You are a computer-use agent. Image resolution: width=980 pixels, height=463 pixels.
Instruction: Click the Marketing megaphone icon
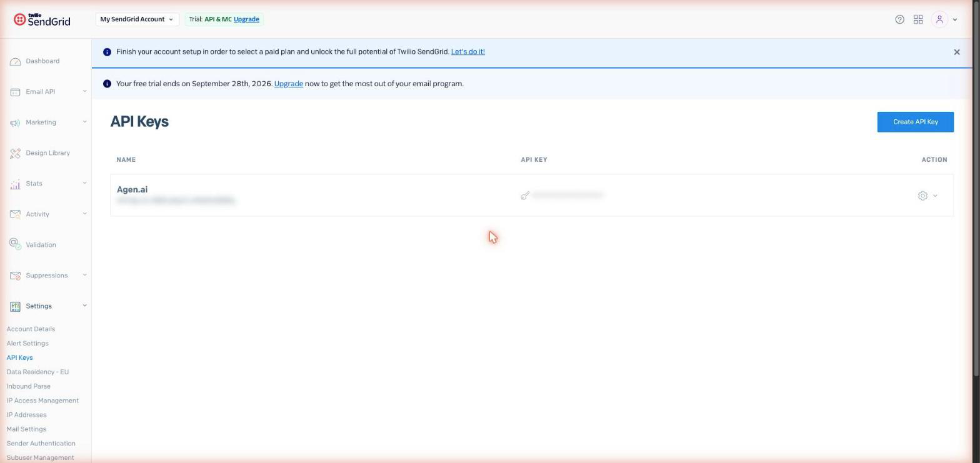pyautogui.click(x=16, y=122)
